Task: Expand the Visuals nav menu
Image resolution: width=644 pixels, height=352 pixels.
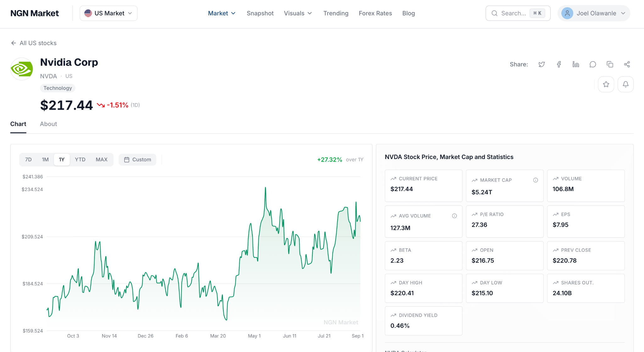Action: click(298, 13)
